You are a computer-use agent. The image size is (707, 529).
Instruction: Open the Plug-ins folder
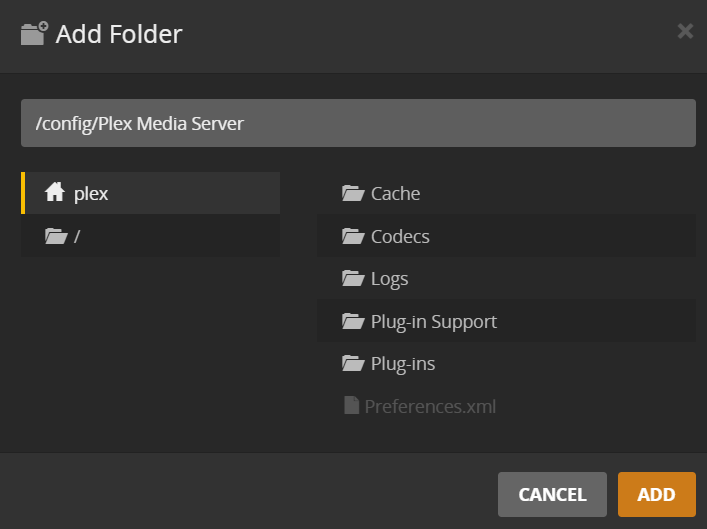click(x=506, y=363)
